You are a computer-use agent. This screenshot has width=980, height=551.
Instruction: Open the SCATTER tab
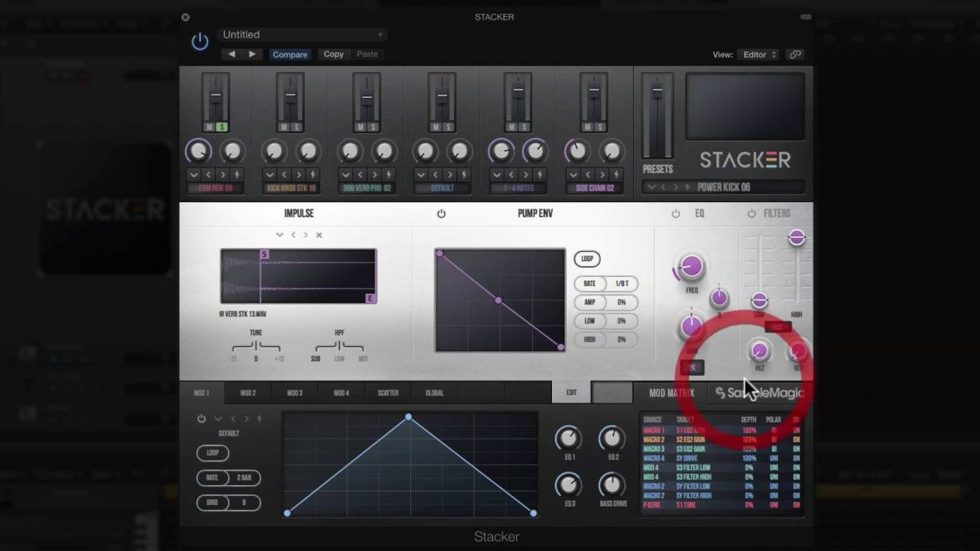388,393
